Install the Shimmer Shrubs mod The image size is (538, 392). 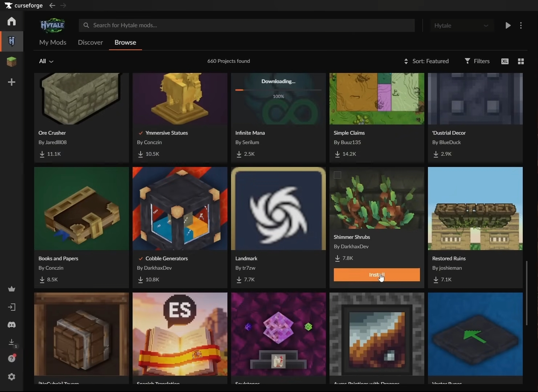click(x=377, y=275)
